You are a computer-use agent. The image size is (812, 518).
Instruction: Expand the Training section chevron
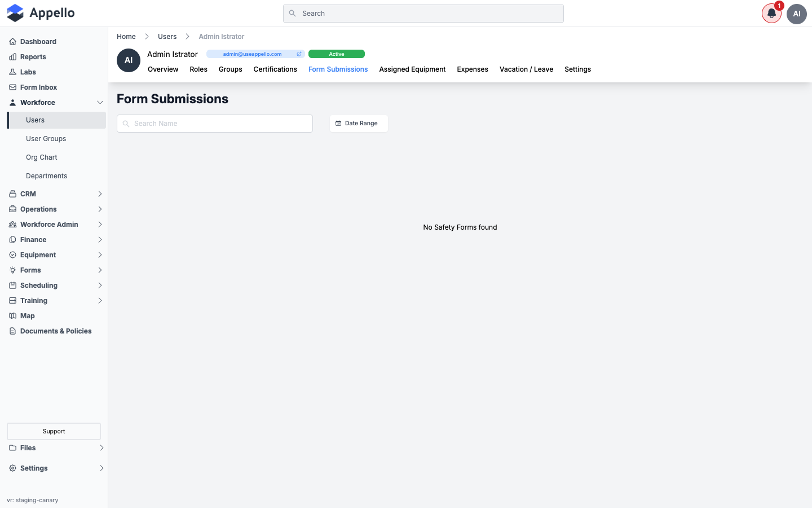pyautogui.click(x=100, y=301)
